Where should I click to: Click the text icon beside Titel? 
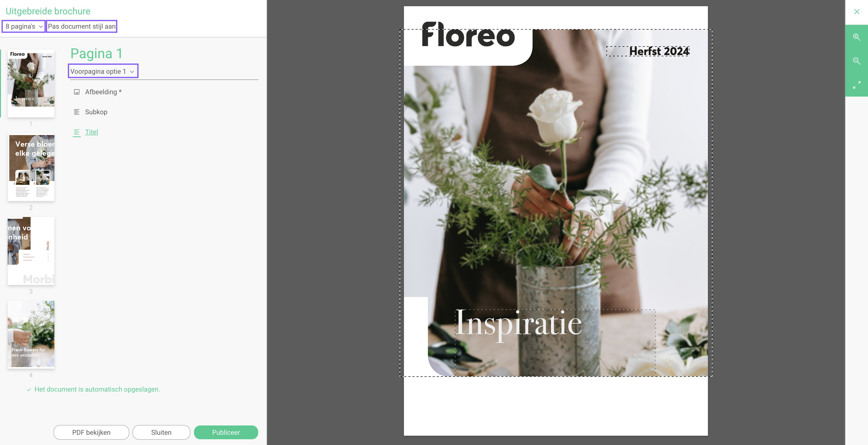coord(77,132)
